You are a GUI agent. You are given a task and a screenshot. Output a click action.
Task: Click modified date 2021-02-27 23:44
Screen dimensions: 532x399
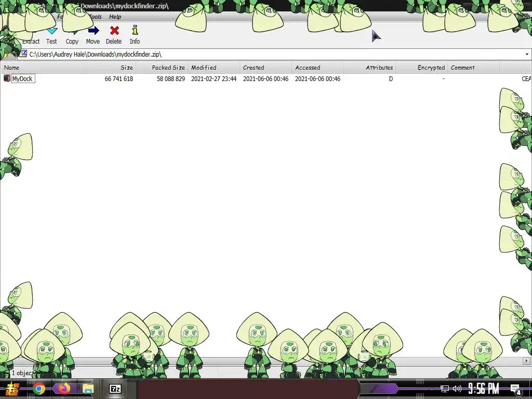pyautogui.click(x=214, y=79)
